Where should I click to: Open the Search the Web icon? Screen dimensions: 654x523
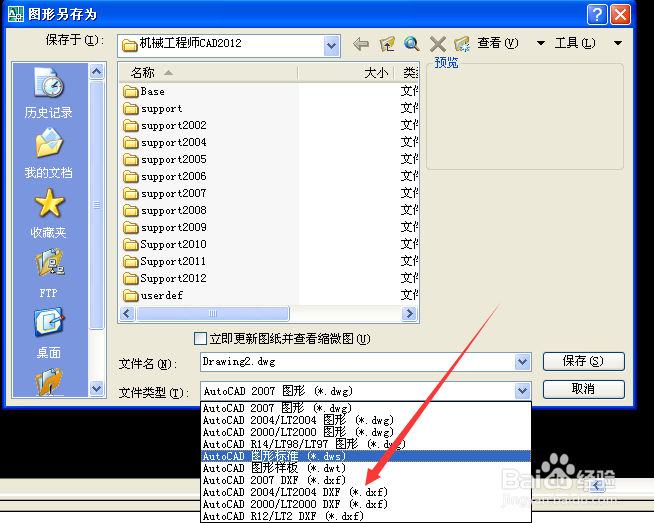coord(412,43)
